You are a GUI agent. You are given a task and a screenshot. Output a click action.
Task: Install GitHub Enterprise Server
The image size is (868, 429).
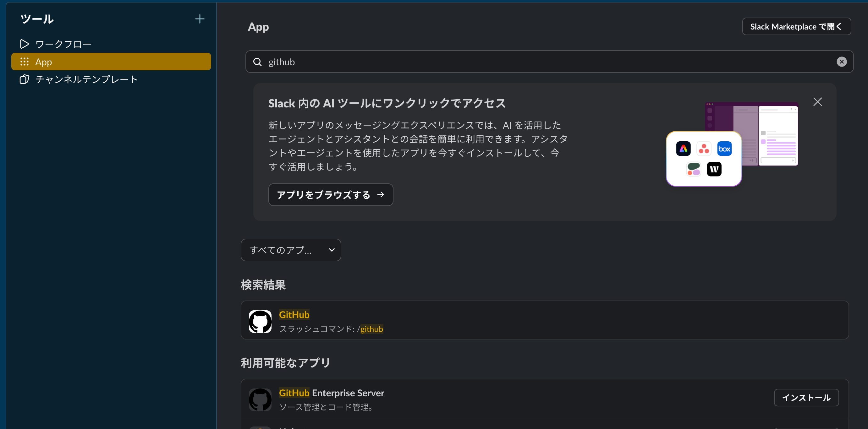pyautogui.click(x=807, y=398)
